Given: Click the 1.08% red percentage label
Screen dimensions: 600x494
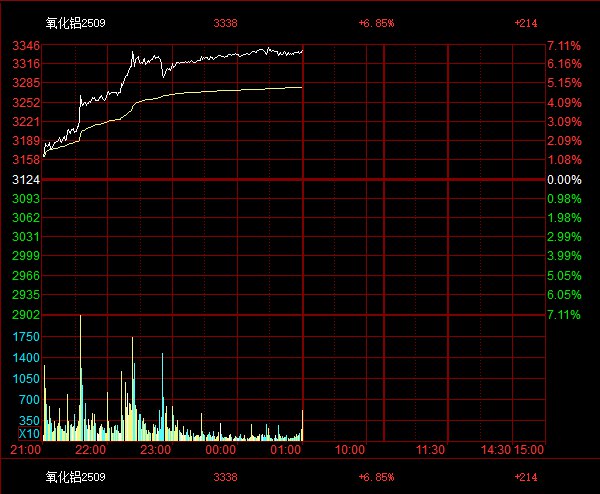Looking at the screenshot, I should pyautogui.click(x=564, y=160).
